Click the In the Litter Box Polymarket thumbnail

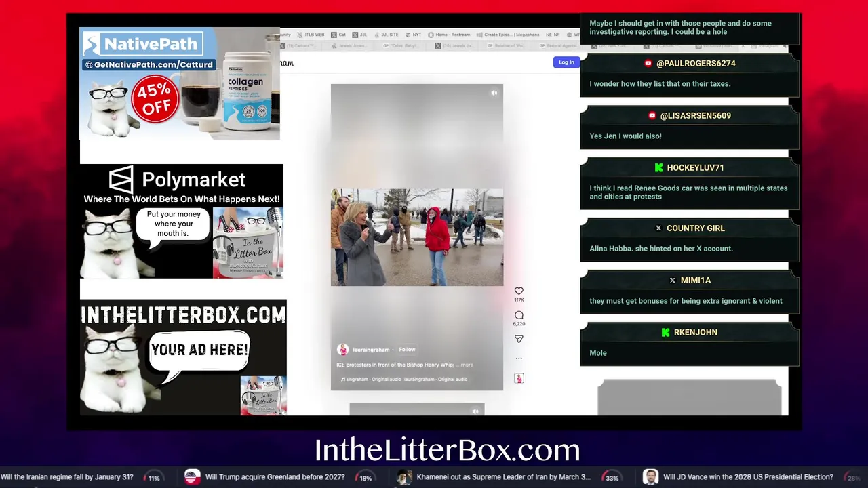(248, 243)
